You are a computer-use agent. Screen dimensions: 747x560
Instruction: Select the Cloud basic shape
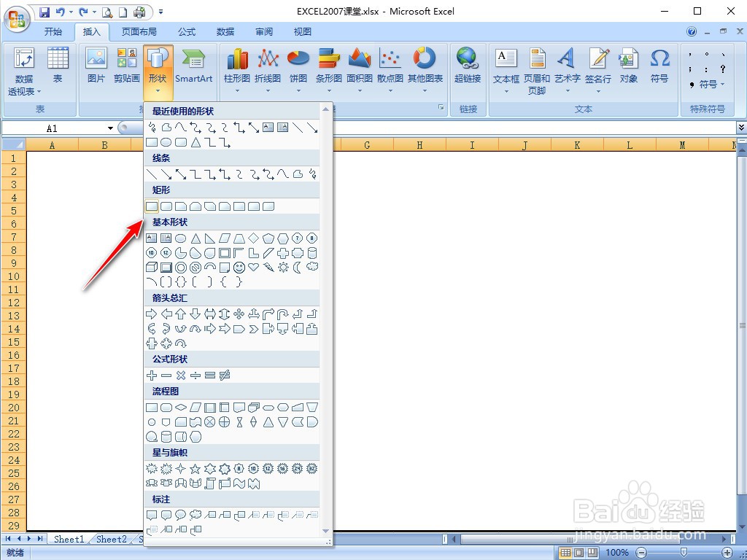point(312,267)
